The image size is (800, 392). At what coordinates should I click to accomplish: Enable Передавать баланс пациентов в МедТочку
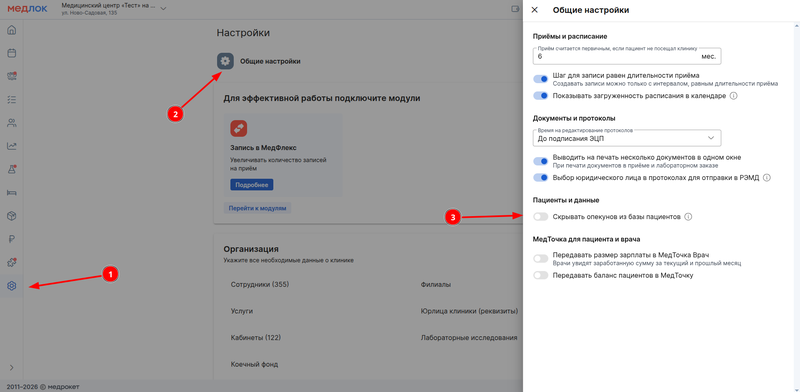[x=540, y=275]
